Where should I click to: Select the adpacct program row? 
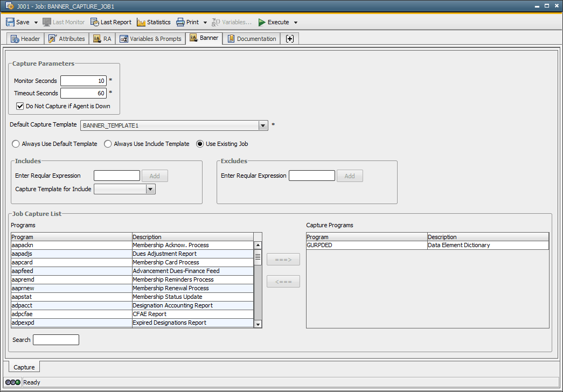point(132,305)
